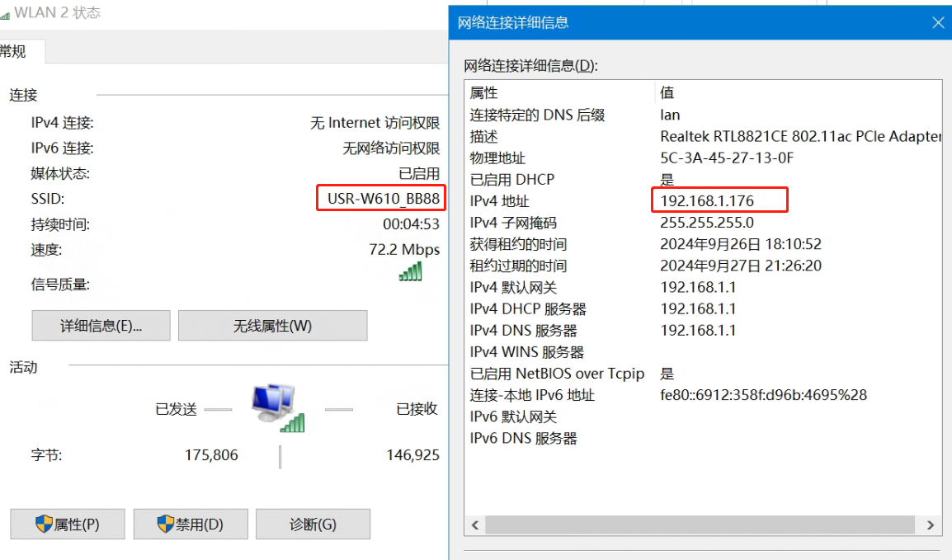Click the signal quality bars icon

tap(410, 271)
